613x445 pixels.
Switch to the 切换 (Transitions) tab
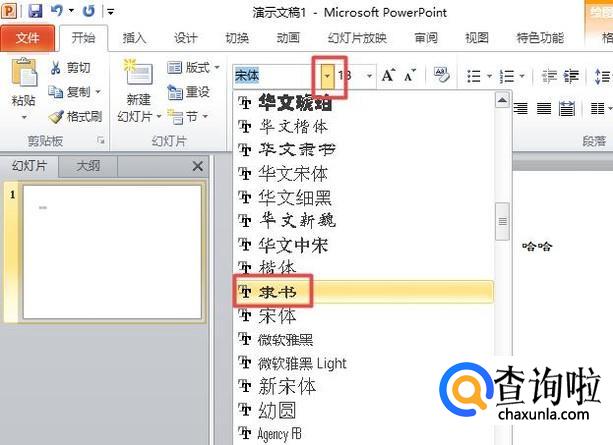[x=237, y=38]
